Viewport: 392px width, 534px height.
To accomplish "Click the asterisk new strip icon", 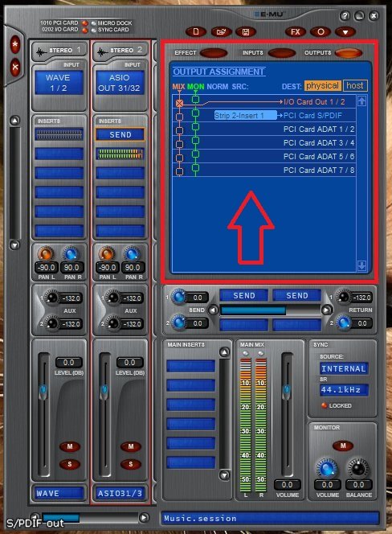I will [15, 44].
